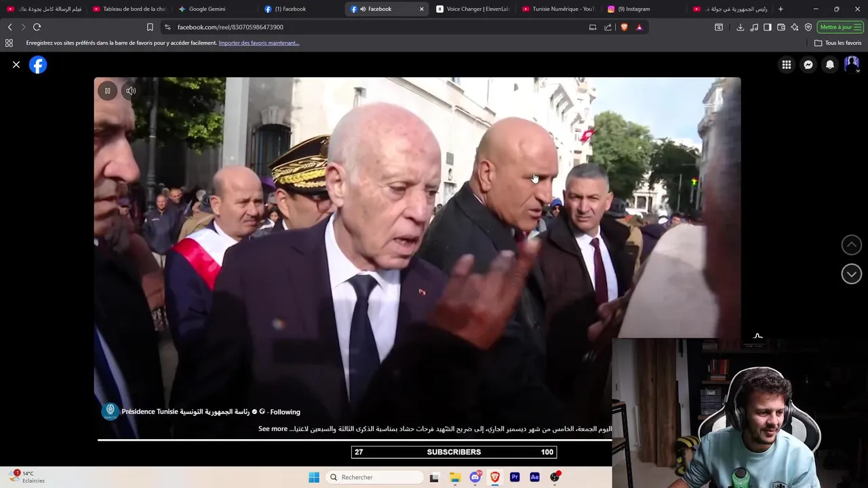This screenshot has height=488, width=868.
Task: Click the Rechercher taskbar search box
Action: coord(374,477)
